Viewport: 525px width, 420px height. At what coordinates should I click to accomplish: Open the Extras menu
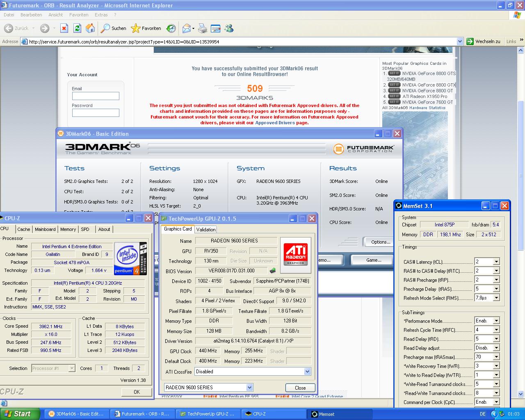point(101,15)
